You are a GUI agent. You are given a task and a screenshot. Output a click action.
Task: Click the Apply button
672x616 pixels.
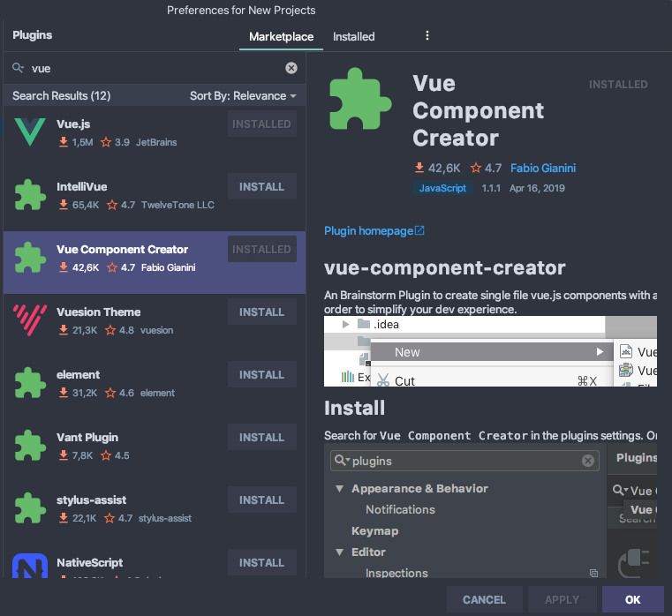pyautogui.click(x=562, y=599)
